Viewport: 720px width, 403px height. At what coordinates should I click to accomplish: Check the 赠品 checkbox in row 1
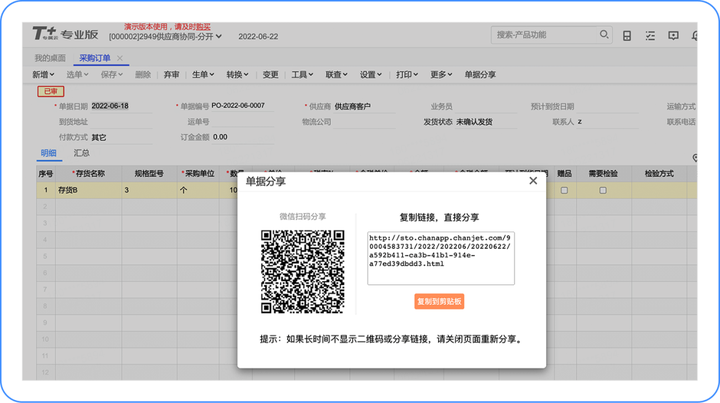pos(564,190)
